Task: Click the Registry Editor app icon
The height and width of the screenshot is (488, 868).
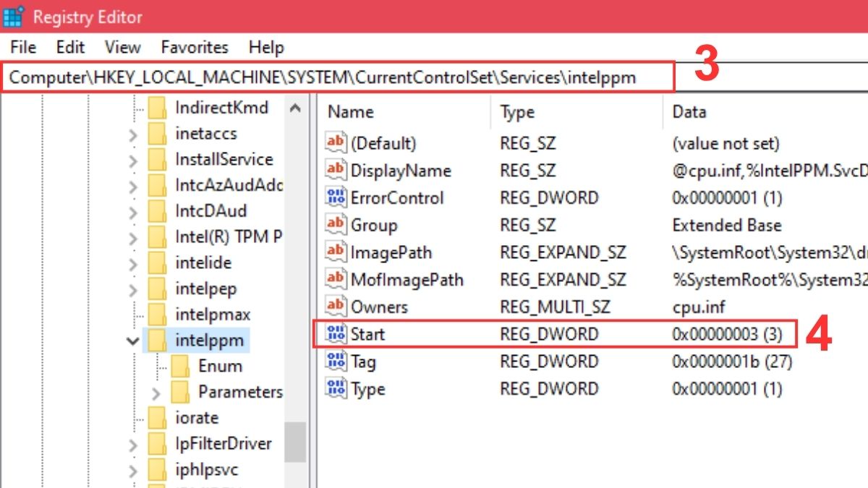Action: point(14,16)
